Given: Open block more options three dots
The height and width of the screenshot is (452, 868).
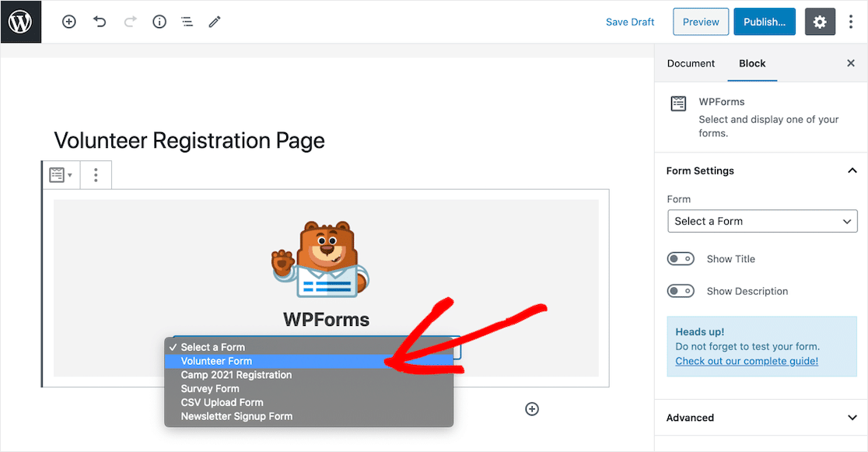Looking at the screenshot, I should pyautogui.click(x=96, y=175).
